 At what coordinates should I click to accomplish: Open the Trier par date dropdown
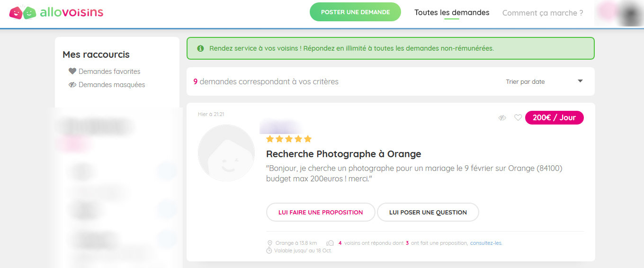pyautogui.click(x=544, y=81)
